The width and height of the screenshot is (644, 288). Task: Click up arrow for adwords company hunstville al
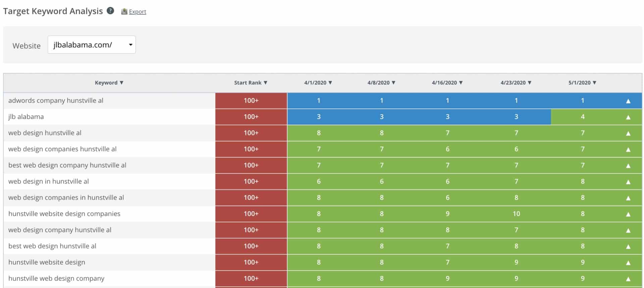pyautogui.click(x=628, y=101)
